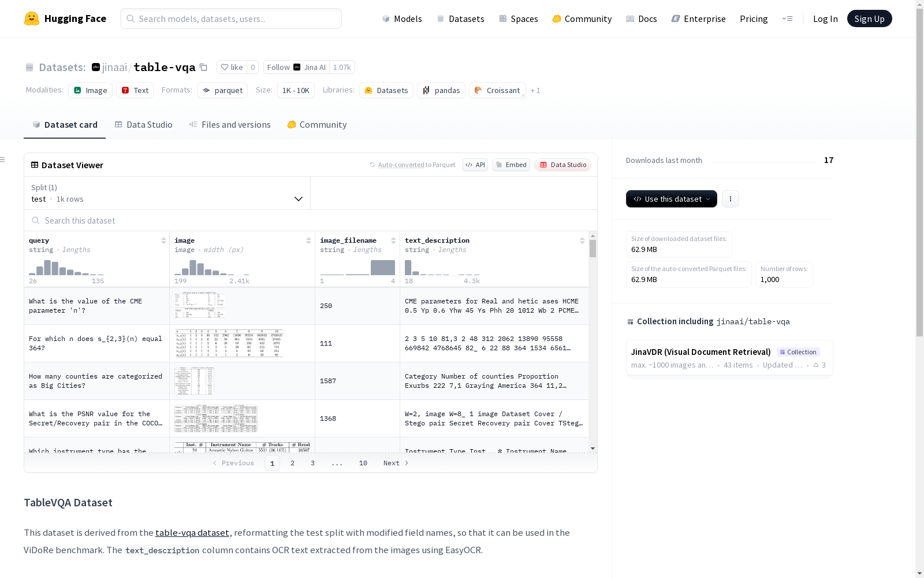
Task: Expand the +1 more libraries list
Action: (x=535, y=90)
